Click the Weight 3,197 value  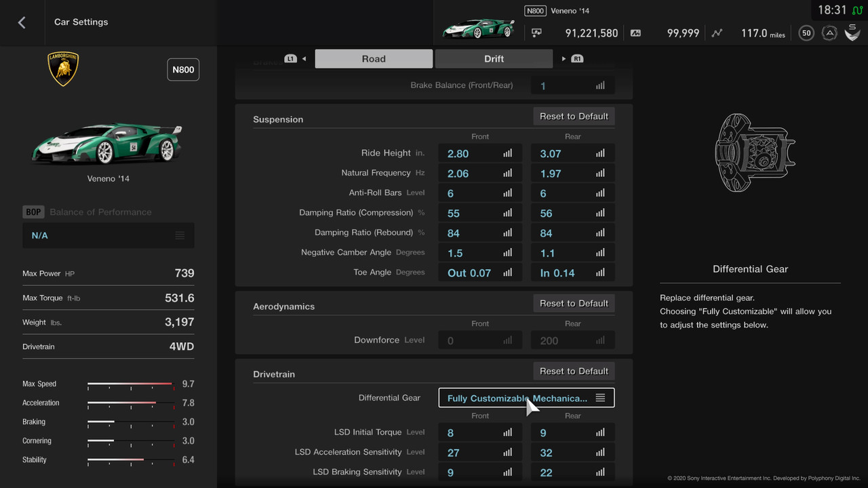(x=180, y=322)
